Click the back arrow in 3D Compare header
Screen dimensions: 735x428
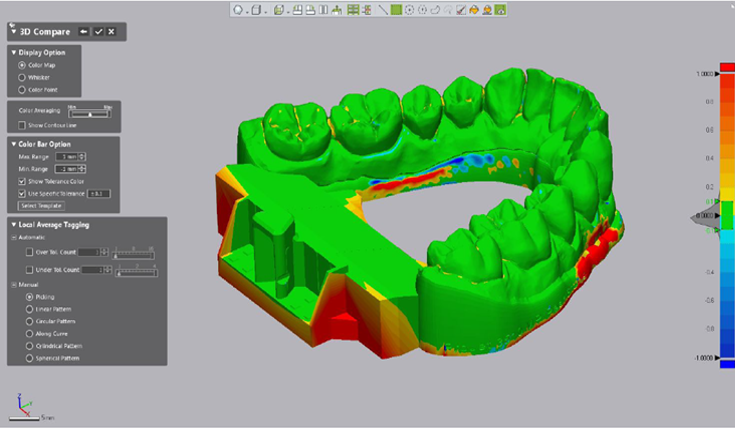coord(84,31)
